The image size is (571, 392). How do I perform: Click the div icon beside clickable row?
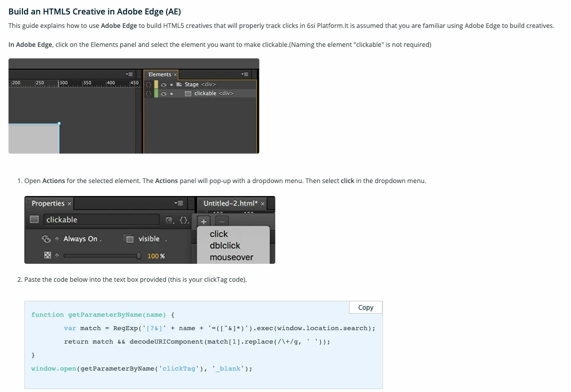[188, 93]
